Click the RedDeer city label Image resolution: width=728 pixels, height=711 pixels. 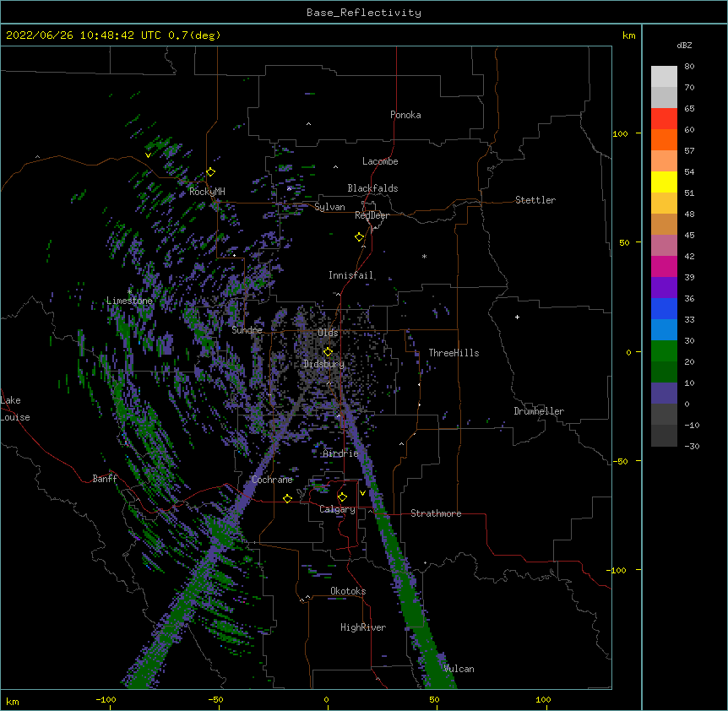click(372, 215)
